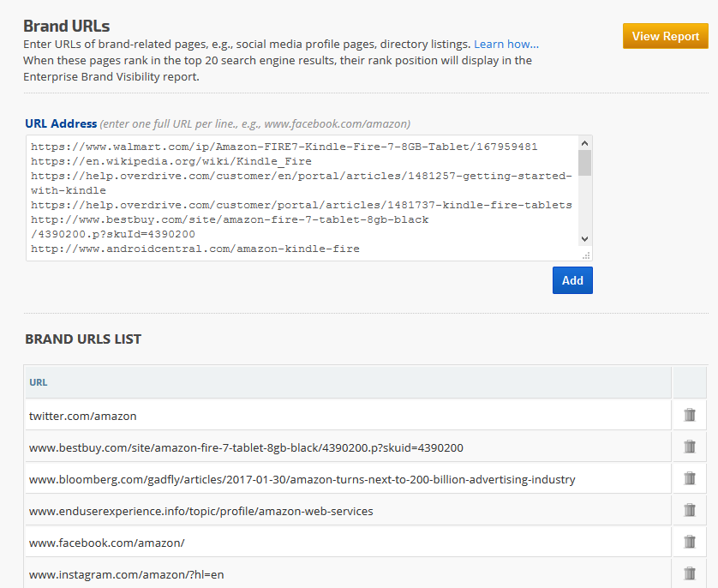Follow the Learn how... link
The image size is (718, 588).
pyautogui.click(x=506, y=44)
